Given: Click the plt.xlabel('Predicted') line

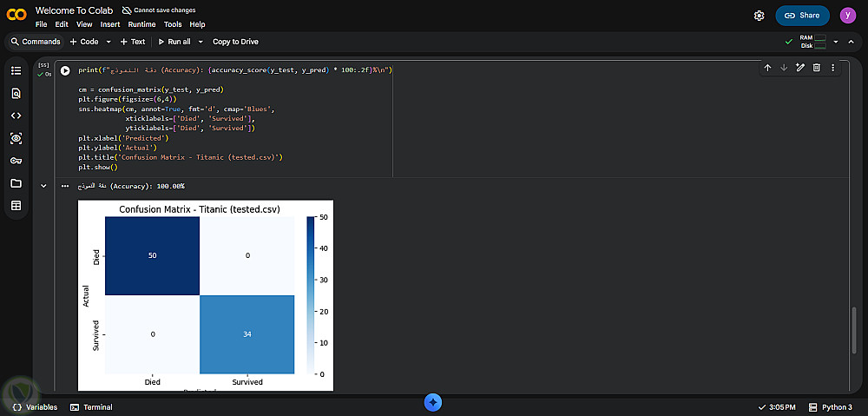Looking at the screenshot, I should pyautogui.click(x=123, y=138).
